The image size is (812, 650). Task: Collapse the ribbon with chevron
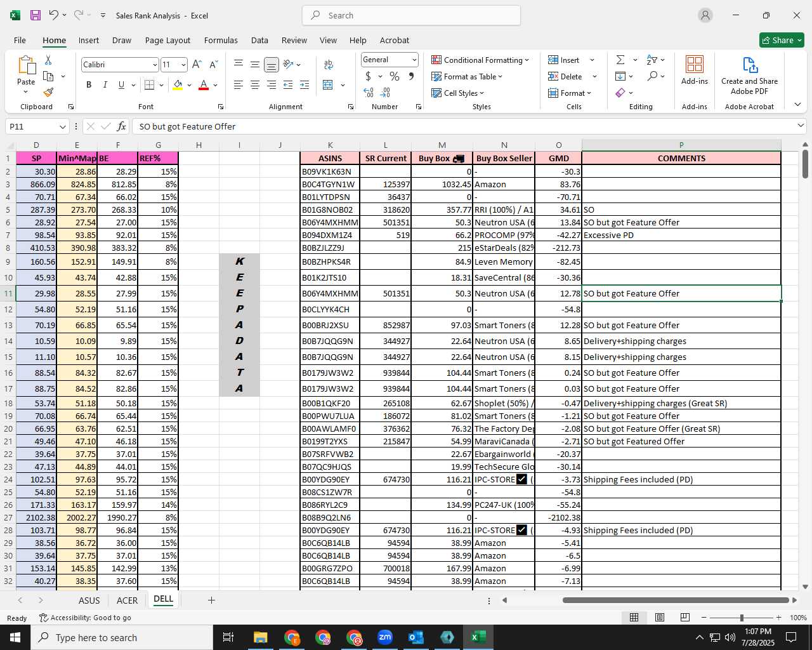pyautogui.click(x=797, y=104)
